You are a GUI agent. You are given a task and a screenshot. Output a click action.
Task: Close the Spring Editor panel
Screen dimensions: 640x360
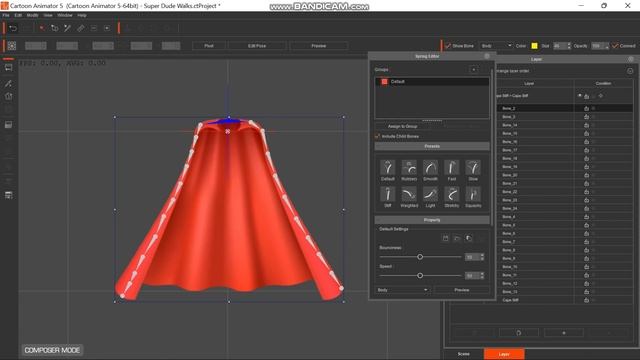click(487, 56)
